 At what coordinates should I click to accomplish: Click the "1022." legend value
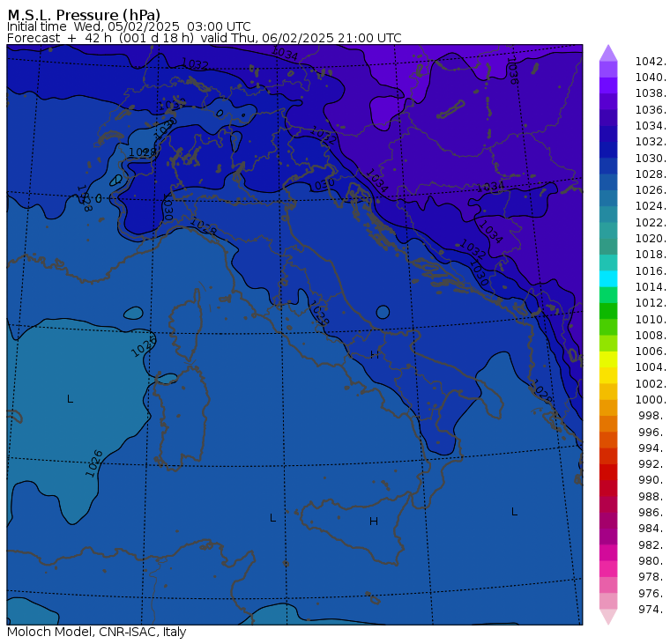pos(651,223)
